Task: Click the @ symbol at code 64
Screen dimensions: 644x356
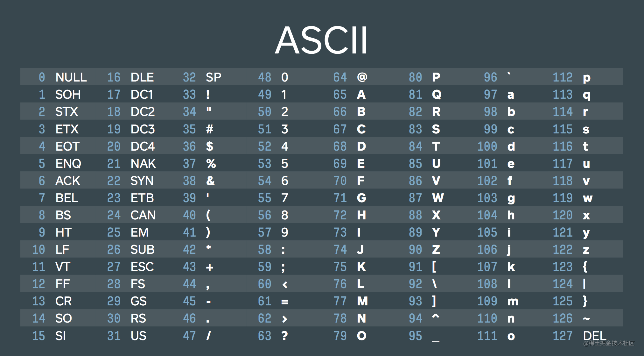Action: [362, 77]
